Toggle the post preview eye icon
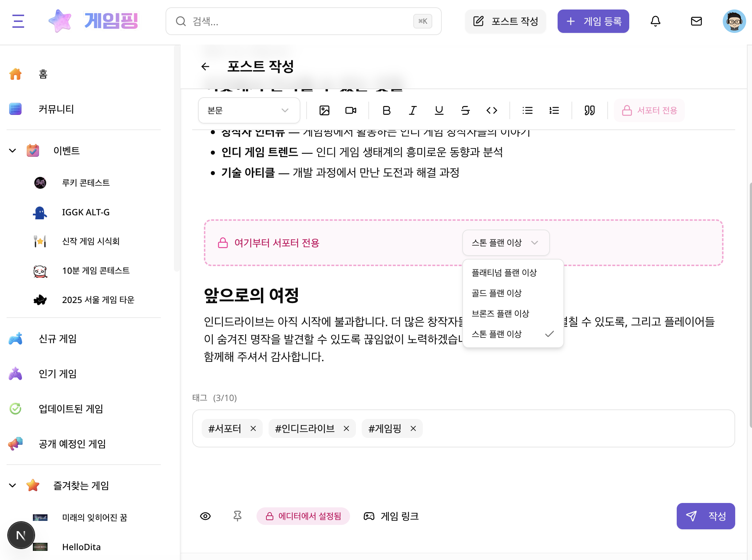 click(205, 516)
